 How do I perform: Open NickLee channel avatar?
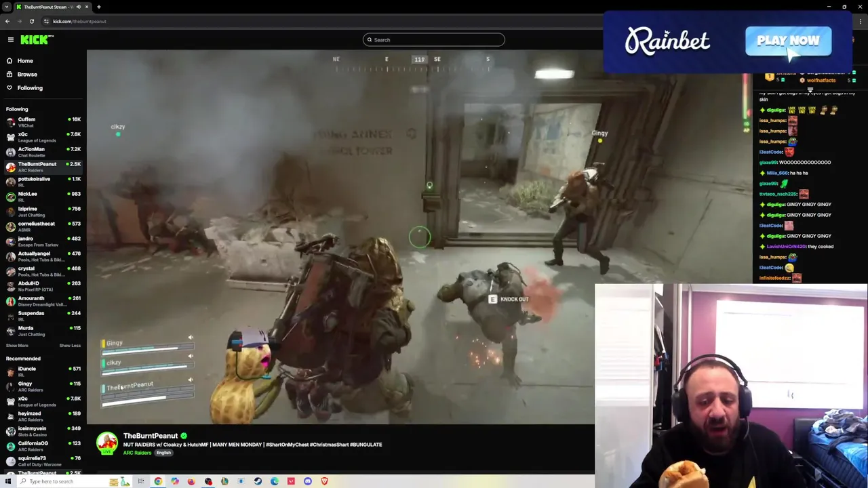click(x=10, y=197)
